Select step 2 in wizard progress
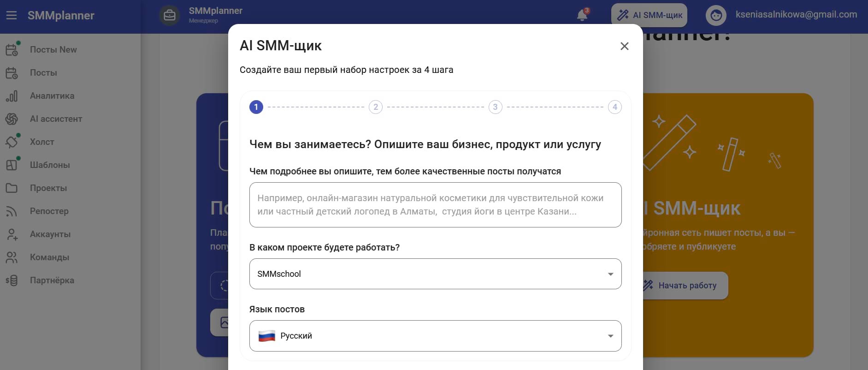The image size is (868, 370). click(x=376, y=107)
